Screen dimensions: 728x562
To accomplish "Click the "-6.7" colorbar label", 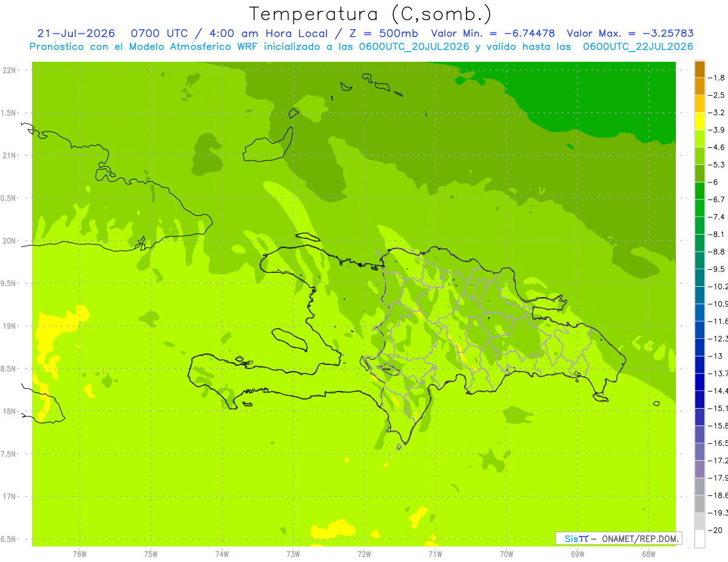I will (x=718, y=199).
